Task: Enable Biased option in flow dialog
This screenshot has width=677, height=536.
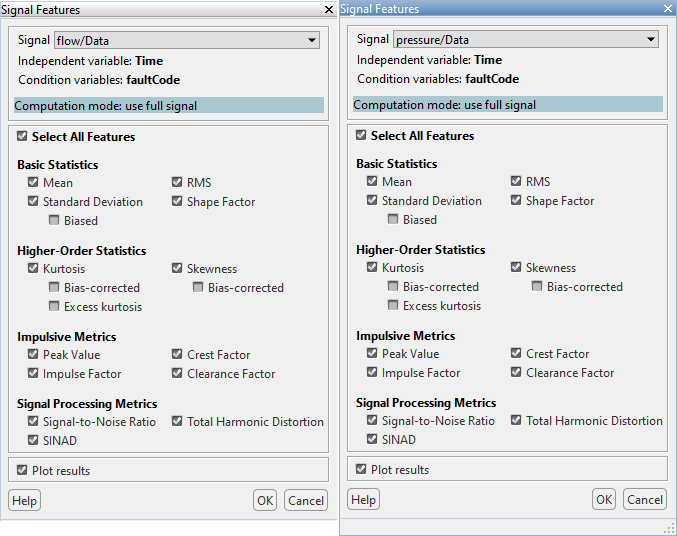Action: coord(55,221)
